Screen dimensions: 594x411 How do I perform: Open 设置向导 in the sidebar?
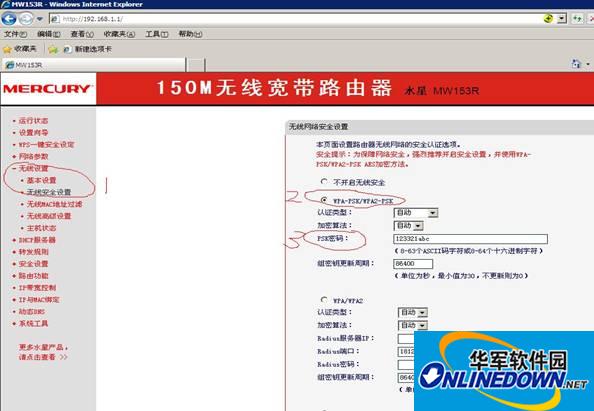pos(33,133)
